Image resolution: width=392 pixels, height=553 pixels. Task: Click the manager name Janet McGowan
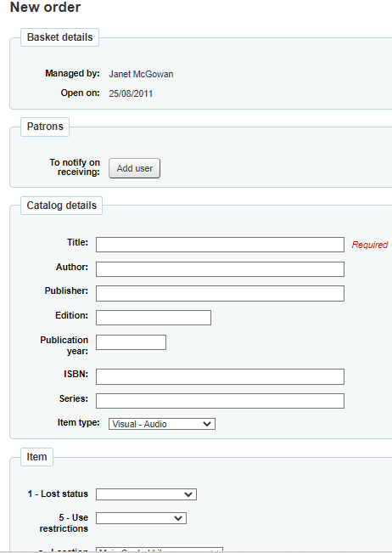click(x=141, y=74)
